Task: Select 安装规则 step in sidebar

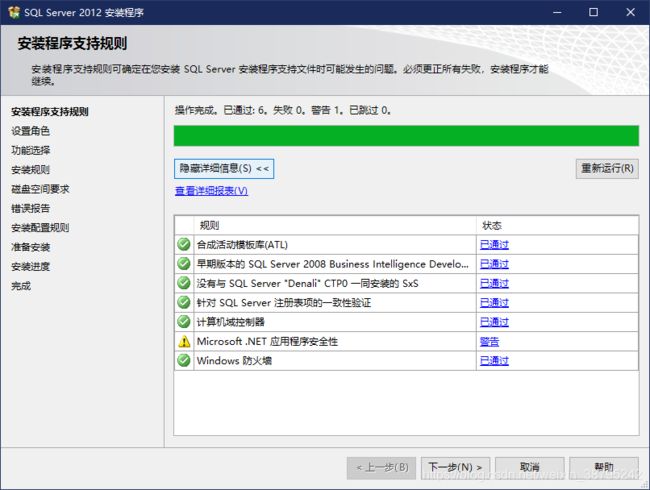Action: (30, 170)
